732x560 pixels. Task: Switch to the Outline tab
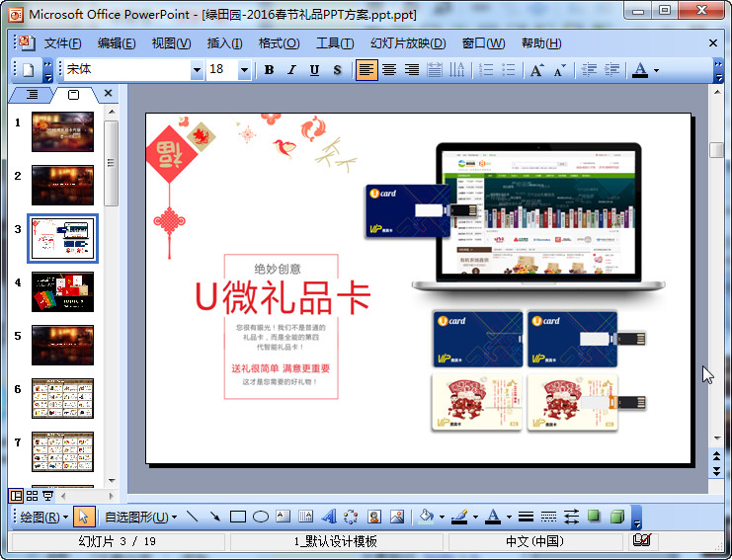[x=32, y=95]
